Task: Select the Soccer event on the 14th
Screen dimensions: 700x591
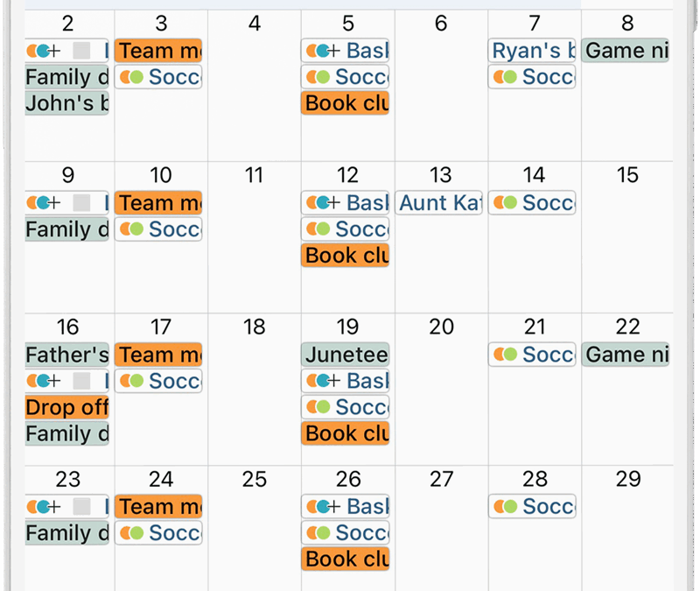Action: click(532, 203)
